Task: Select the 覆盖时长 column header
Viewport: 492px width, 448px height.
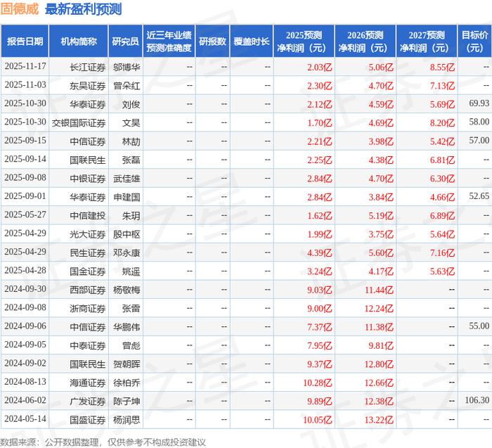Action: 252,41
